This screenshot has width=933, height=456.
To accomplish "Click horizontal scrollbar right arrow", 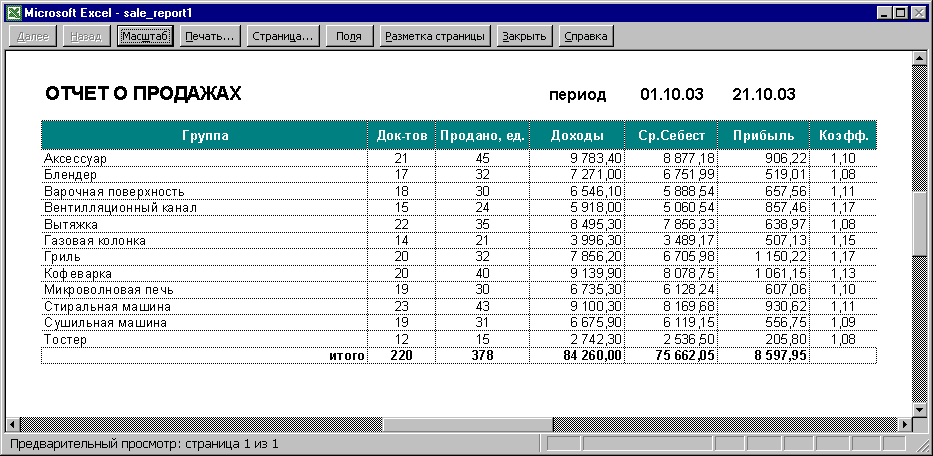I will point(904,424).
